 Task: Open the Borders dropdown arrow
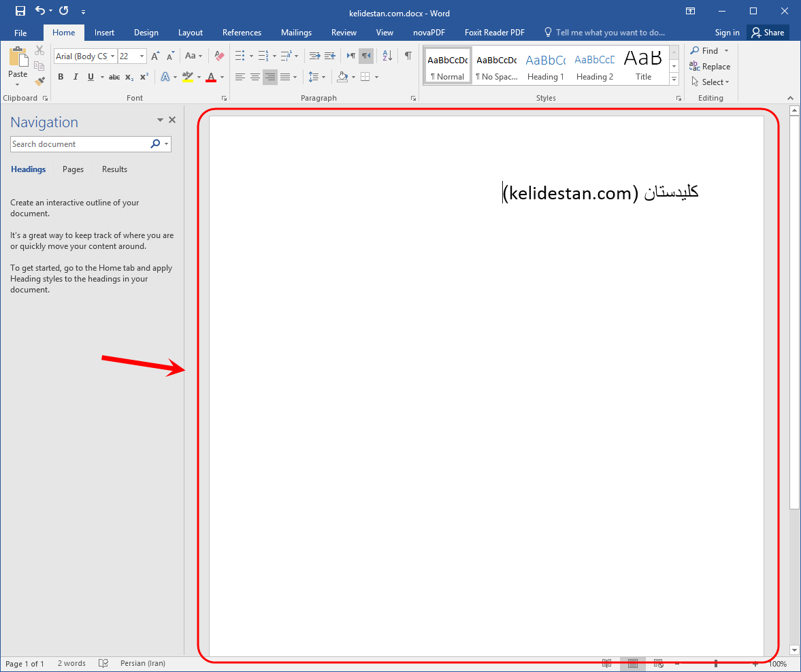(x=376, y=77)
